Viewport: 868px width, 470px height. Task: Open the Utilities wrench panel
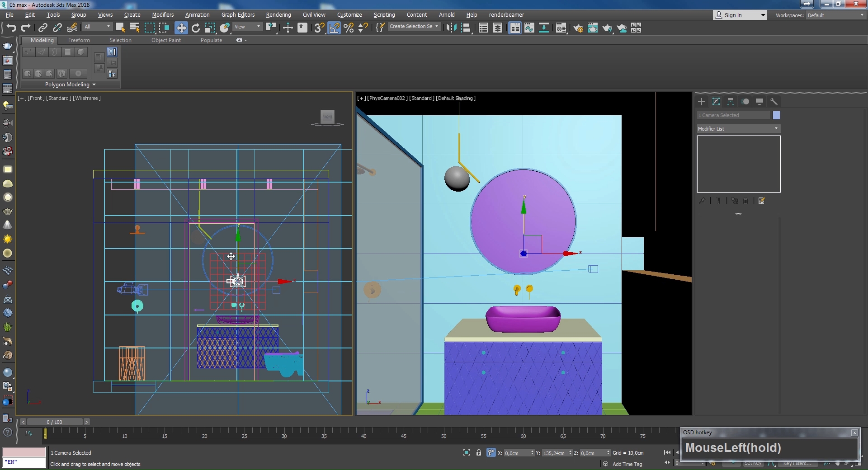[774, 102]
